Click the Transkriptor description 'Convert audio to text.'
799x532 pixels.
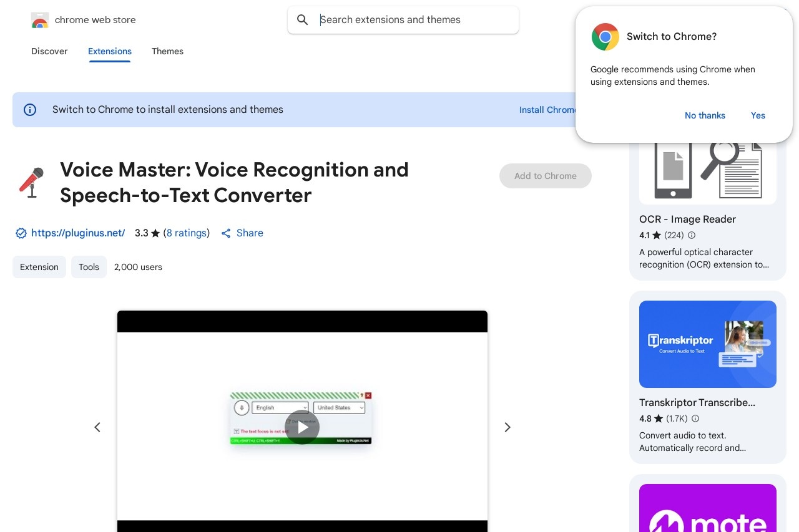(683, 435)
